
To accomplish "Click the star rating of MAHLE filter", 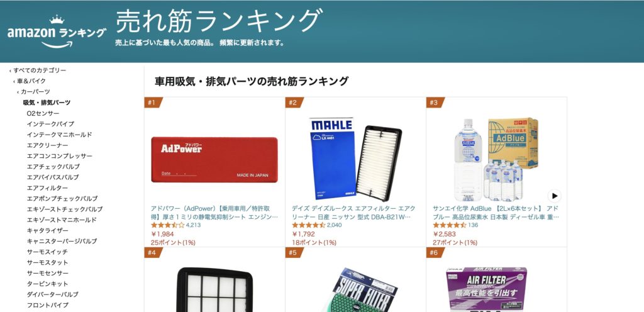I will tap(308, 225).
